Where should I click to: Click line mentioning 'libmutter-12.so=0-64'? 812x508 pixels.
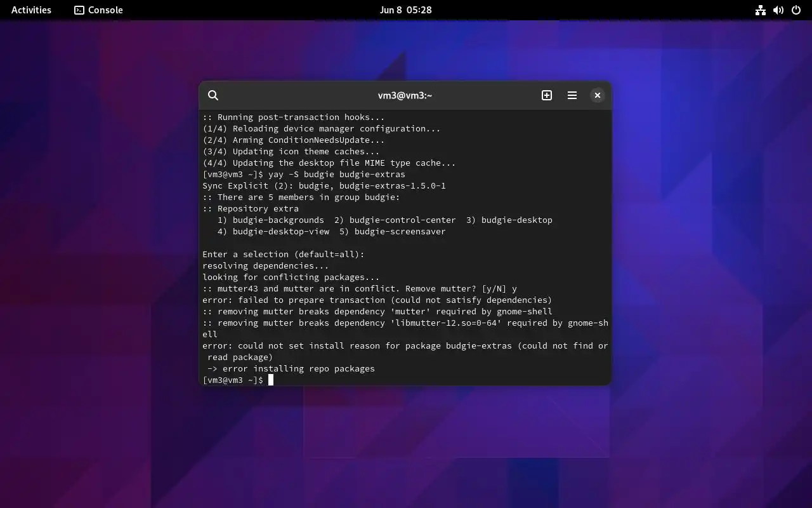[x=405, y=328]
